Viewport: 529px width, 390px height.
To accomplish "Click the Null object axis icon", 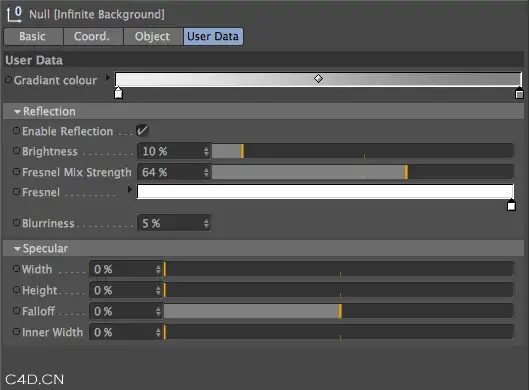I will pyautogui.click(x=15, y=15).
